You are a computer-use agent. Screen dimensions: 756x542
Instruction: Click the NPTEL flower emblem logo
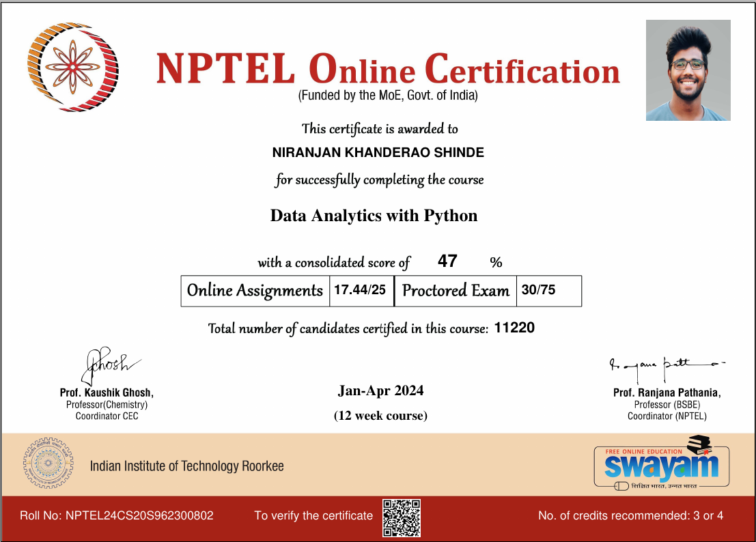[x=73, y=66]
